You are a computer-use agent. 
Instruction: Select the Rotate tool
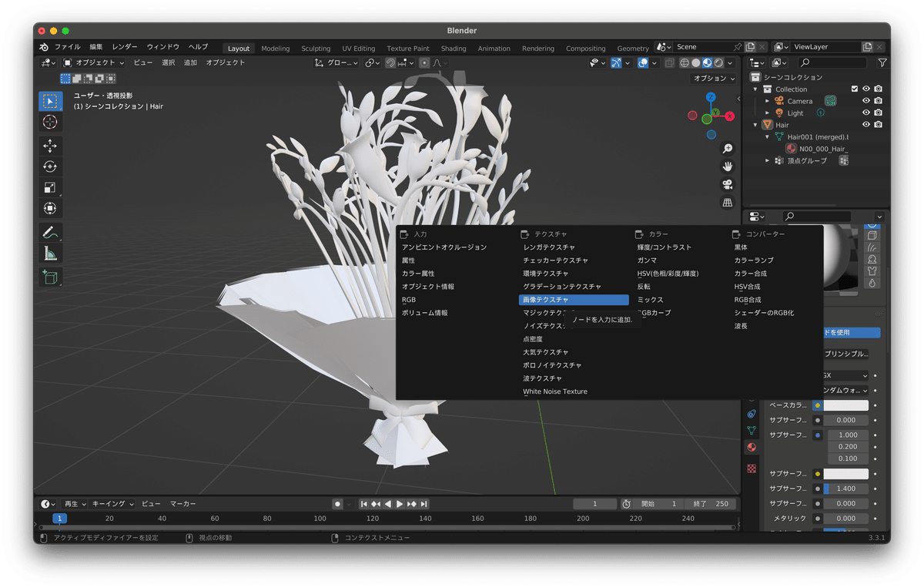point(50,166)
